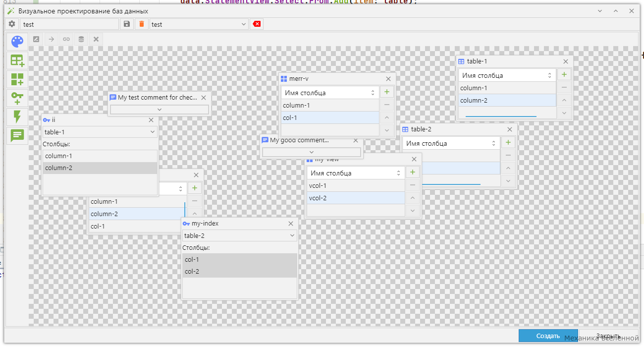The image size is (644, 347).
Task: Select column-2 in table-1 panel
Action: [507, 100]
